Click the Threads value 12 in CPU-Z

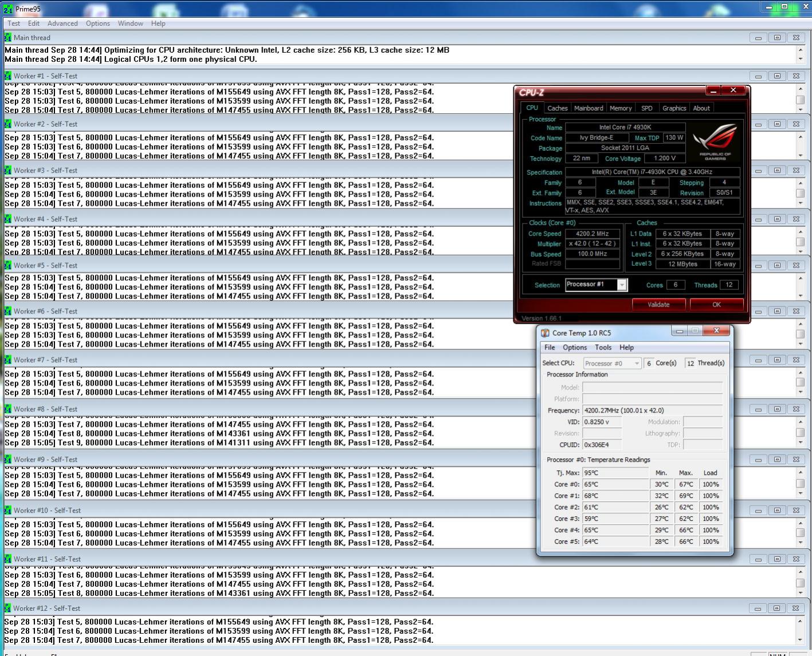click(x=729, y=285)
